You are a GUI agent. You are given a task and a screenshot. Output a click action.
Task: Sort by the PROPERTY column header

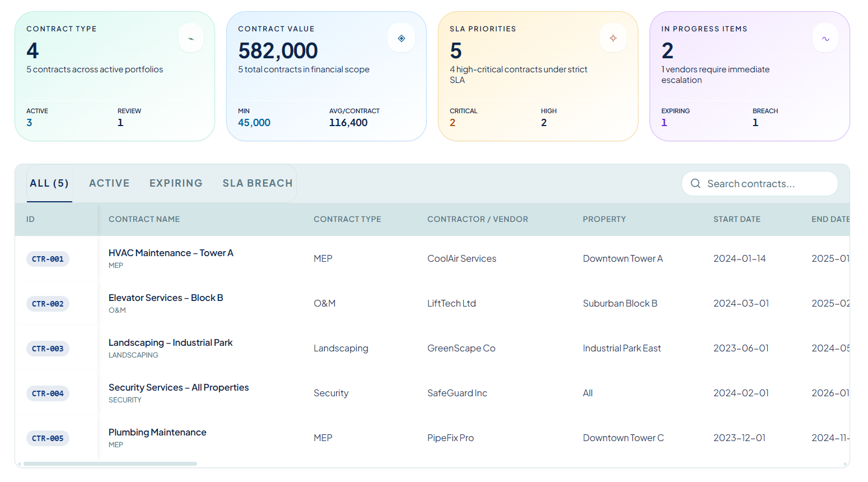coord(604,219)
